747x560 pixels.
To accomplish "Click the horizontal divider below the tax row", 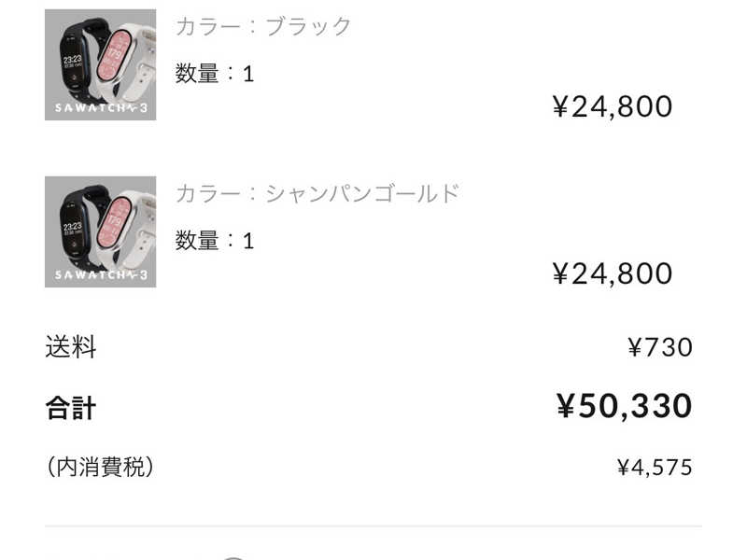I will (x=373, y=526).
